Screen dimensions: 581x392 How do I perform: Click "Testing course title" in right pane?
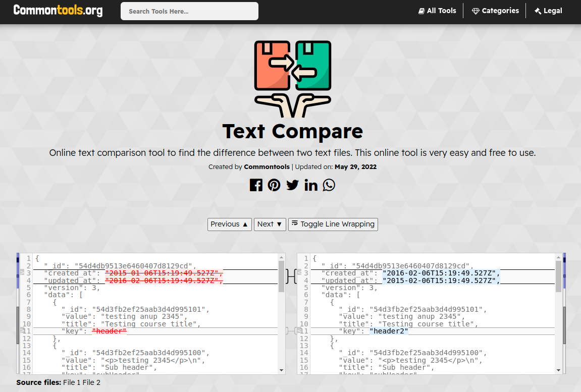[426, 324]
